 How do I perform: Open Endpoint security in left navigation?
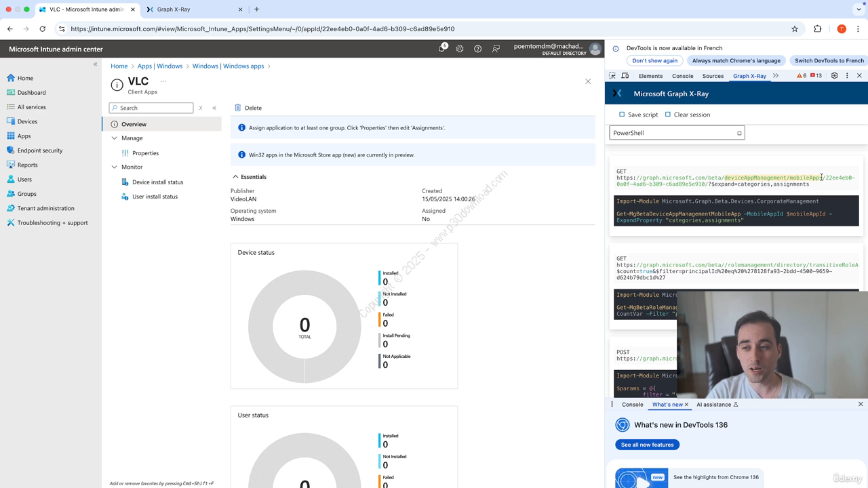pyautogui.click(x=40, y=150)
